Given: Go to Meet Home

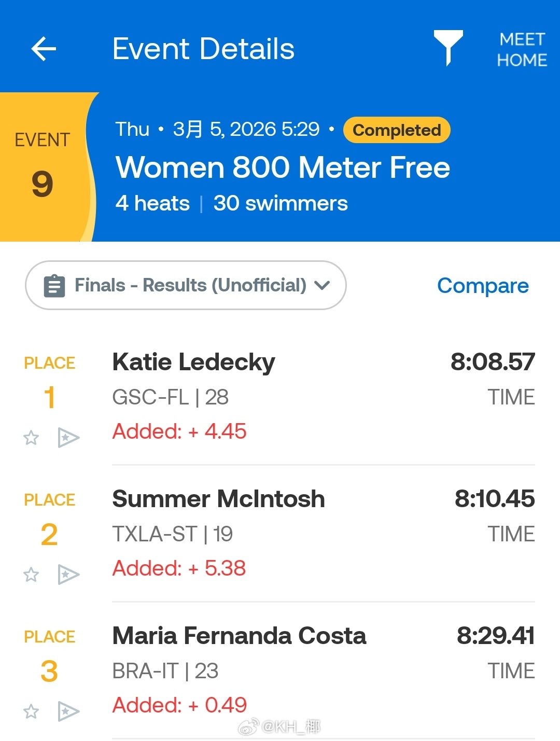Looking at the screenshot, I should (x=522, y=50).
